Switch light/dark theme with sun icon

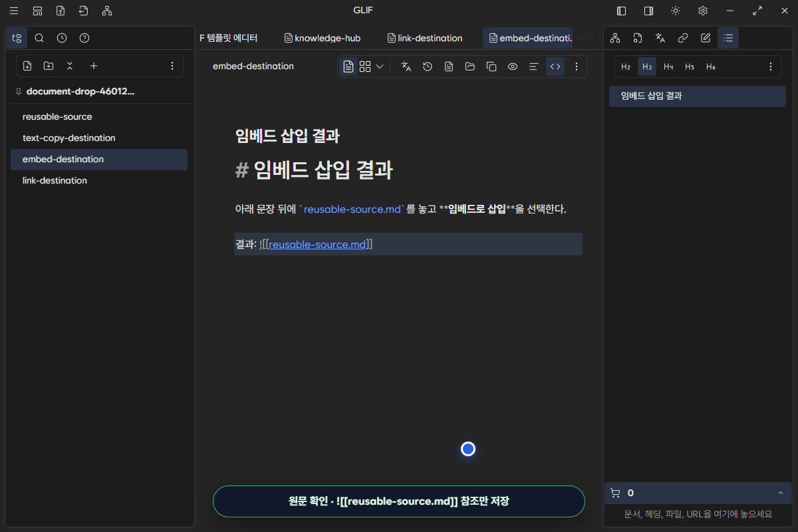[x=676, y=11]
